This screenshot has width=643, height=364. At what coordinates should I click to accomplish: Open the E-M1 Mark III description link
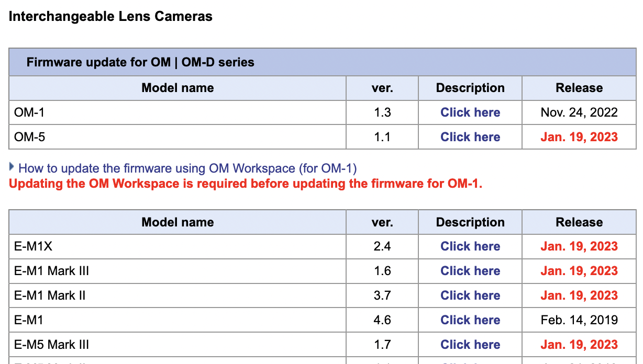coord(470,271)
